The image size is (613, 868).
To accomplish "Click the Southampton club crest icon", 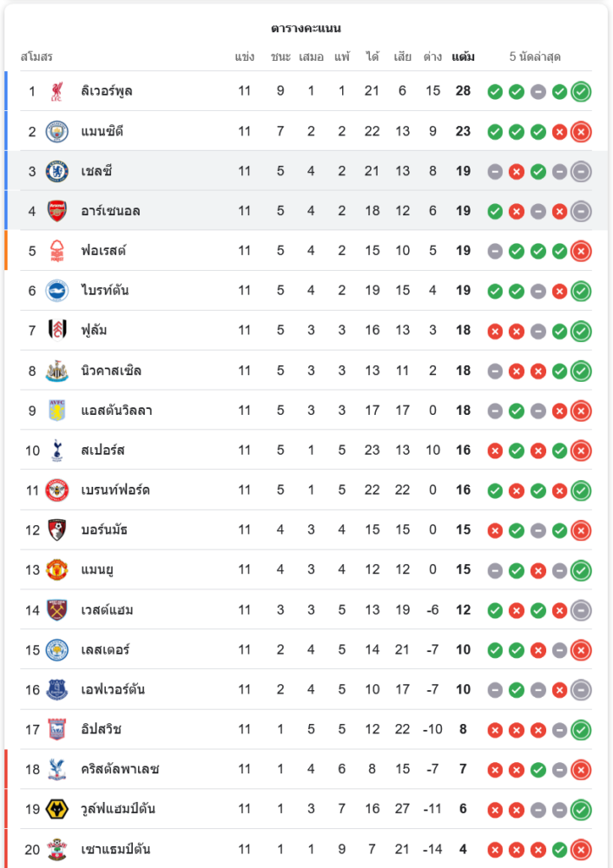I will [x=56, y=849].
